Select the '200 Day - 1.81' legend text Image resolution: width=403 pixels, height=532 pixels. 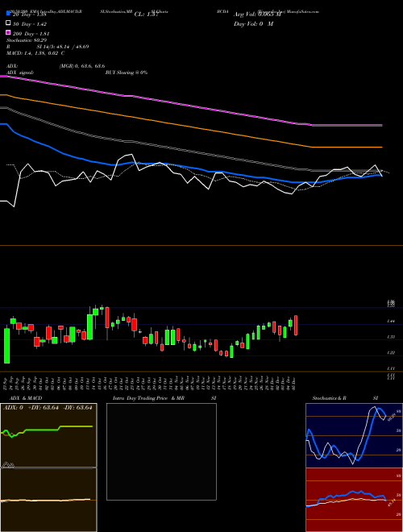tap(31, 34)
